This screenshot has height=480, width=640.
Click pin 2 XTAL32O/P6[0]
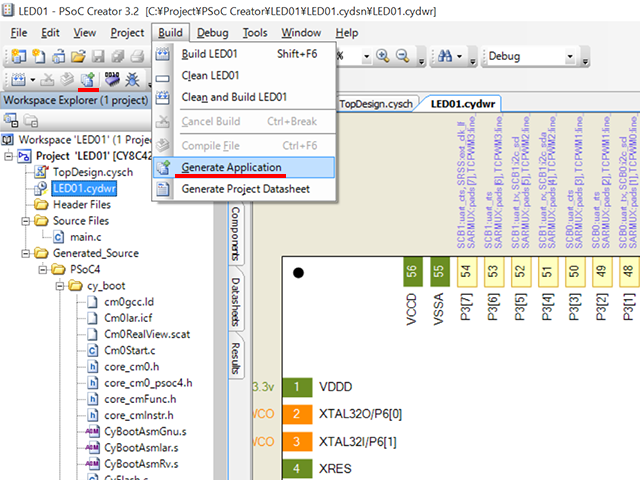click(x=297, y=414)
